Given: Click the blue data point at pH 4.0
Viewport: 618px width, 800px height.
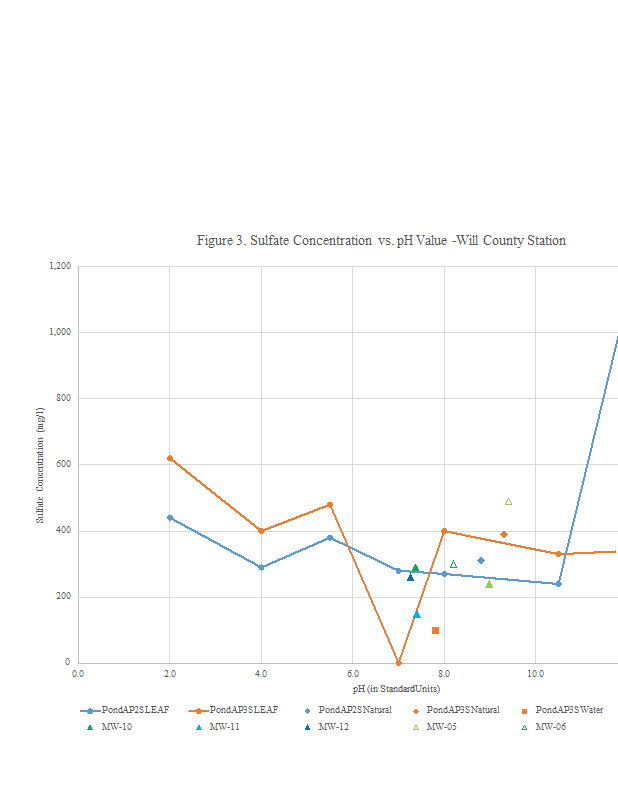Looking at the screenshot, I should tap(261, 567).
